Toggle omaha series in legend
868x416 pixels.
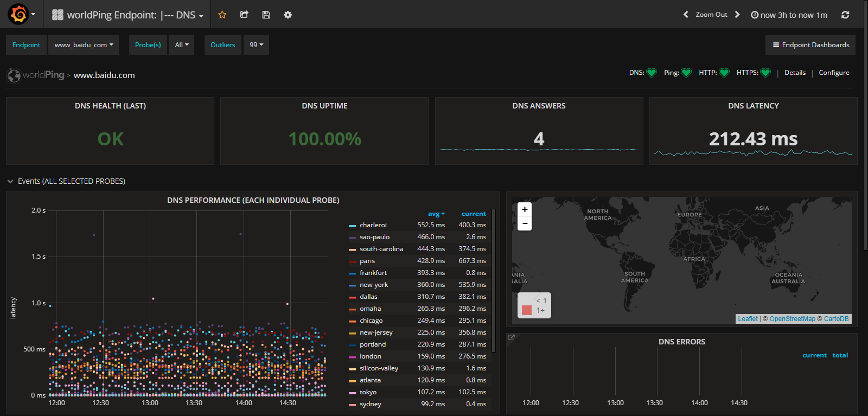pos(370,309)
